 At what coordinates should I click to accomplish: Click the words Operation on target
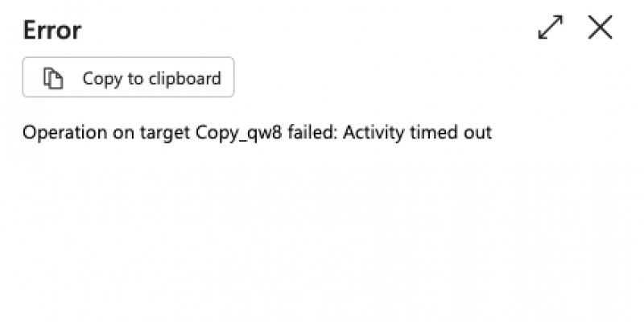click(106, 133)
